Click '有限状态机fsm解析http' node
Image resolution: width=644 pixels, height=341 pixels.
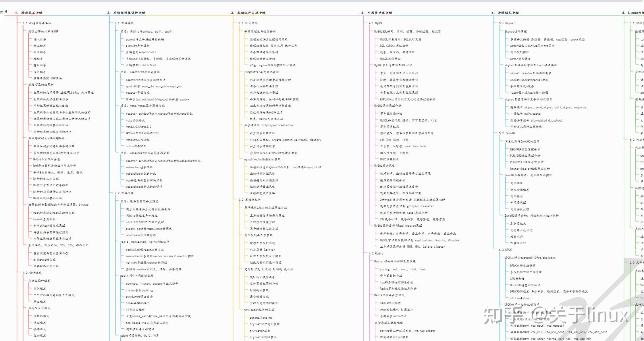coord(143,133)
